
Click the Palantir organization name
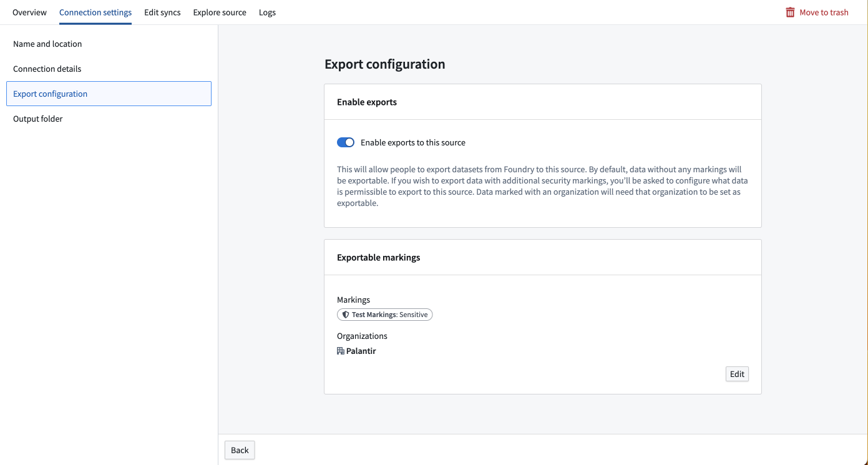tap(361, 351)
